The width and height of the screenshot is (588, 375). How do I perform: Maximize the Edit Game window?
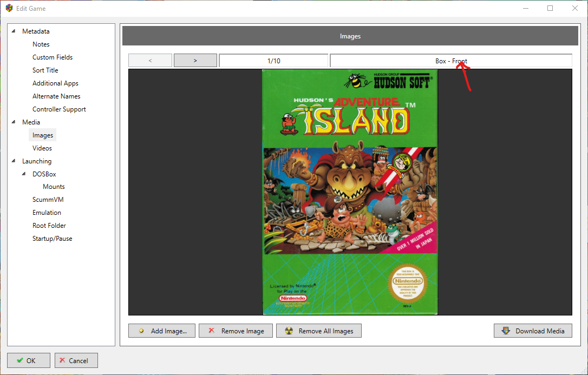pos(550,8)
